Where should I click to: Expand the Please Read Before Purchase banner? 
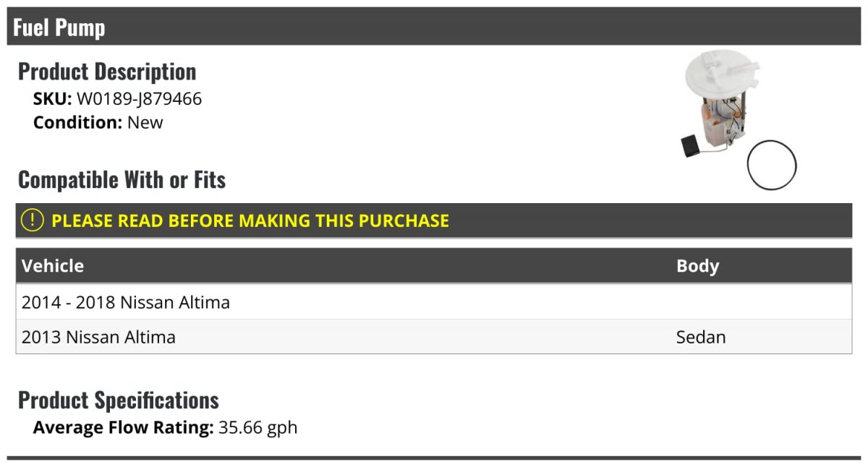tap(434, 220)
